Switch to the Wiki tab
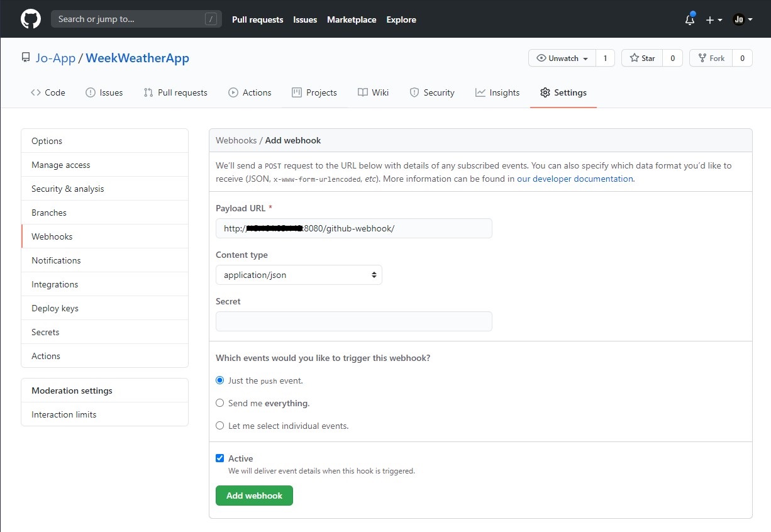The width and height of the screenshot is (771, 532). pos(374,92)
